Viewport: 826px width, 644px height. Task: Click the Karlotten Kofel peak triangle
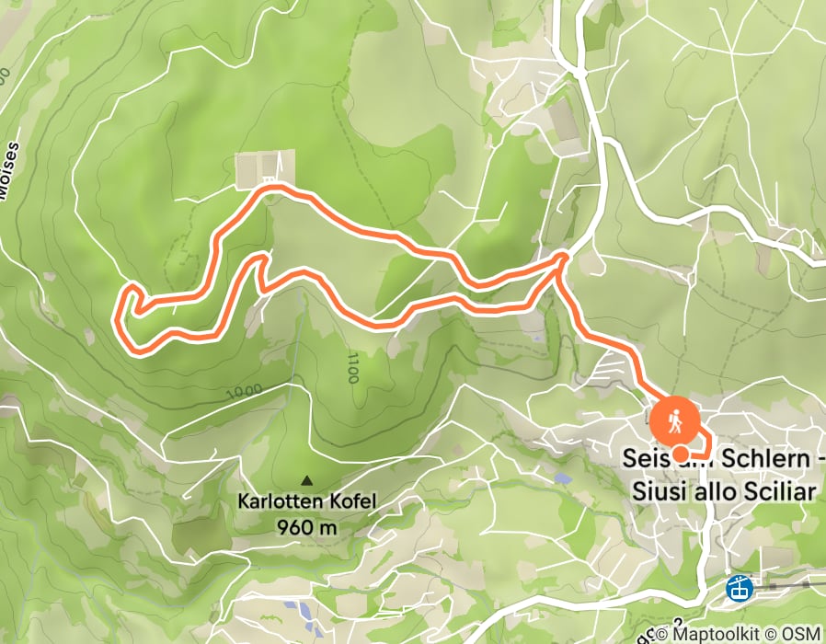coord(306,480)
